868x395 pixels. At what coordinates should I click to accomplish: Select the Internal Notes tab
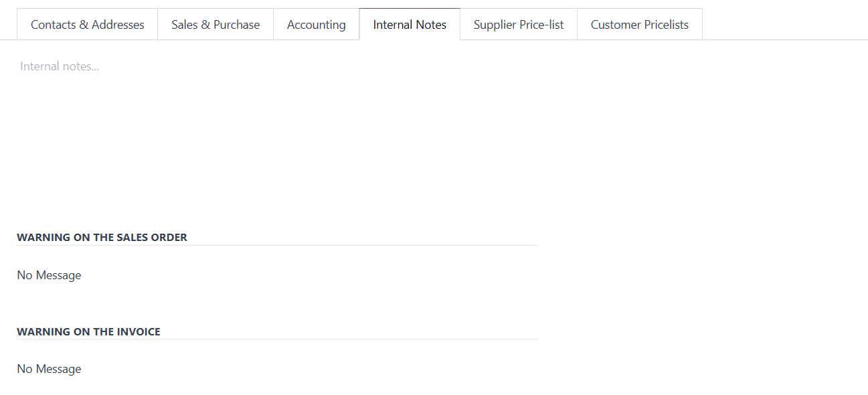[x=410, y=25]
